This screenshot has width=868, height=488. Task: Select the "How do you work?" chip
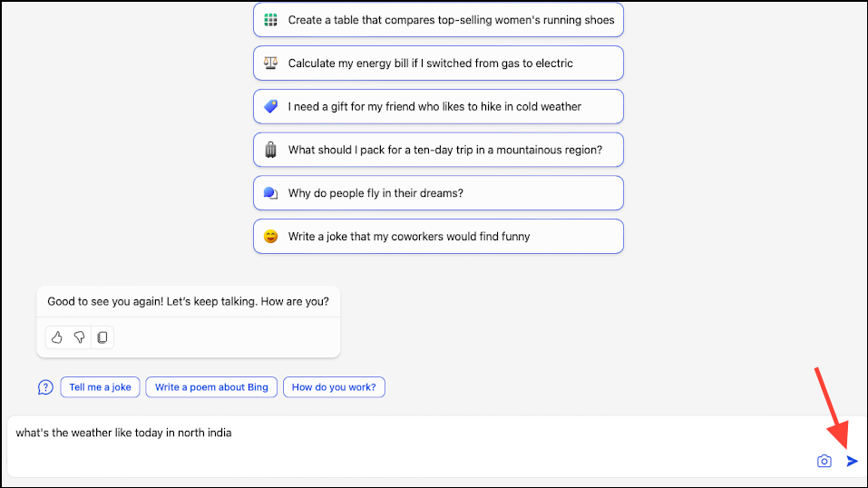(x=334, y=387)
